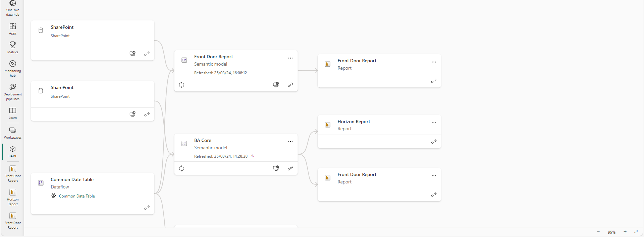Refresh the Front Door Report semantic model
This screenshot has width=644, height=237.
click(181, 85)
